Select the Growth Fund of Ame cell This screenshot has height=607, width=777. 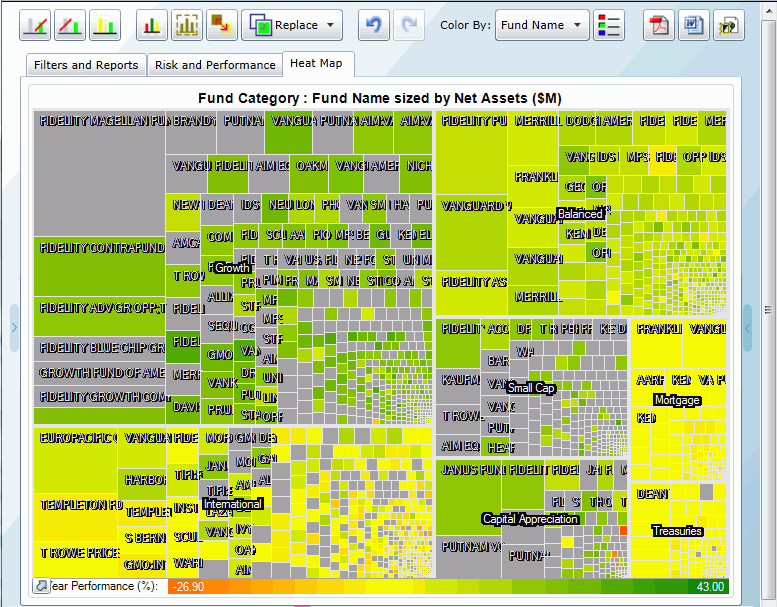[x=100, y=374]
